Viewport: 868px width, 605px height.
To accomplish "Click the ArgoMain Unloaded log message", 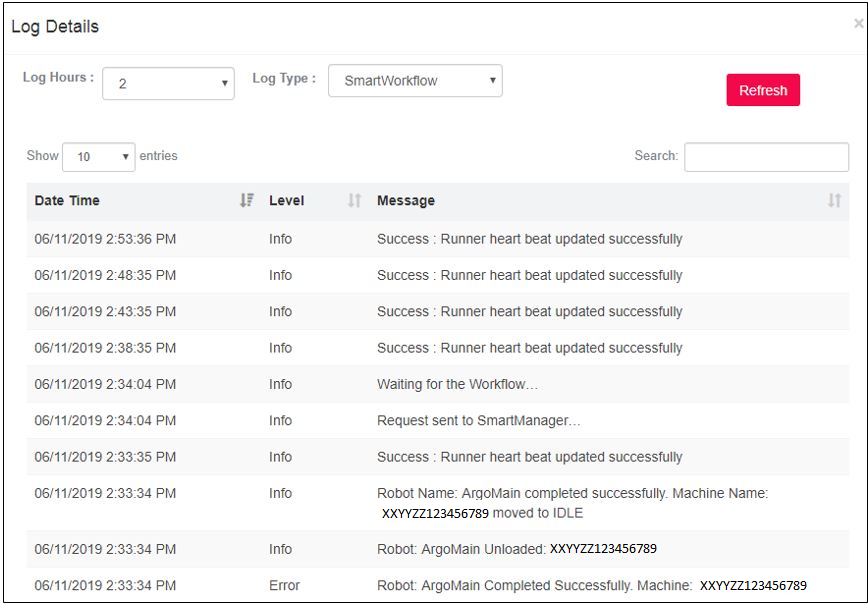I will (516, 549).
